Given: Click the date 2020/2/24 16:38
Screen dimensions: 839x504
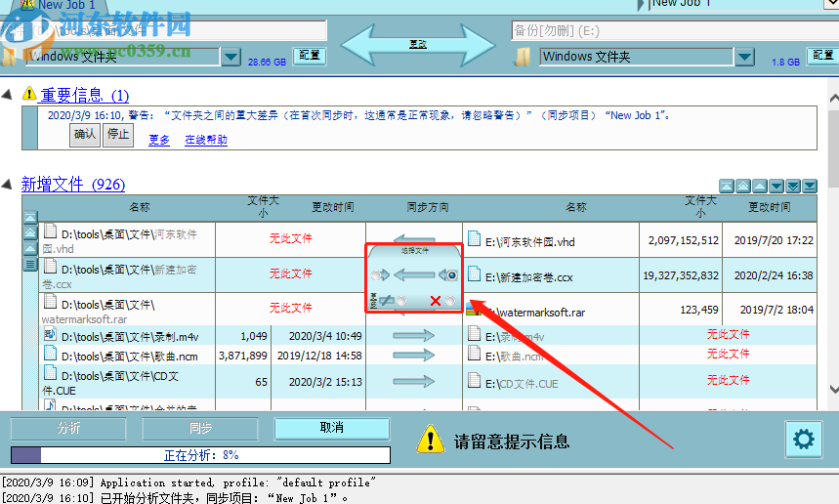Looking at the screenshot, I should click(x=774, y=275).
